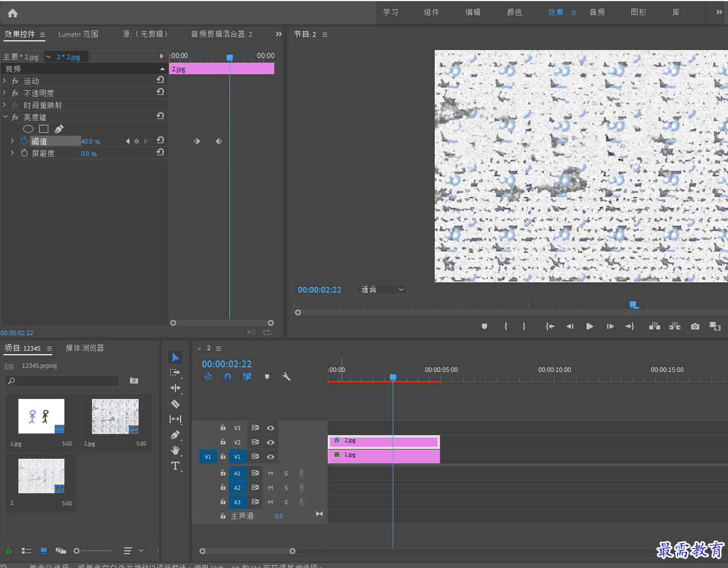This screenshot has width=728, height=568.
Task: Open timeline display settings wrench
Action: tap(286, 377)
